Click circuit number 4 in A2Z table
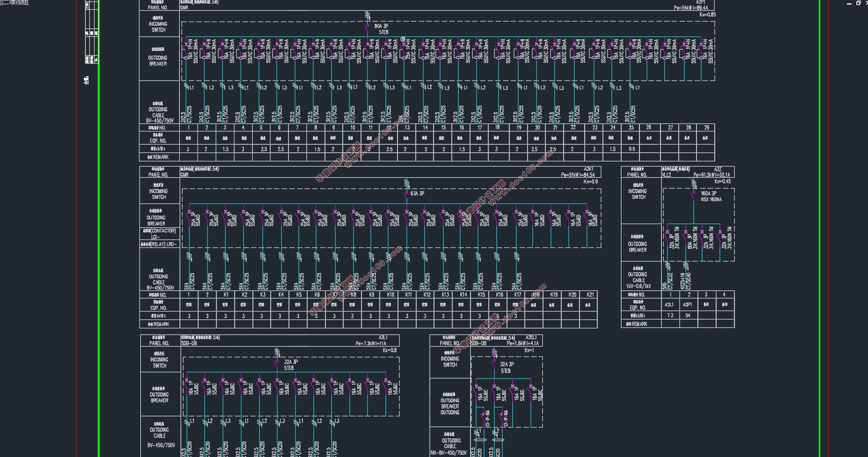 point(724,295)
